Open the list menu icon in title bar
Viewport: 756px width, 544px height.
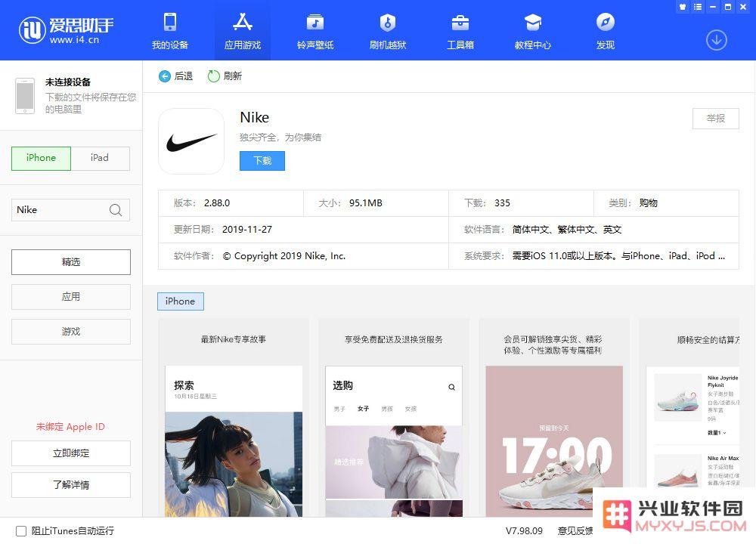(697, 7)
